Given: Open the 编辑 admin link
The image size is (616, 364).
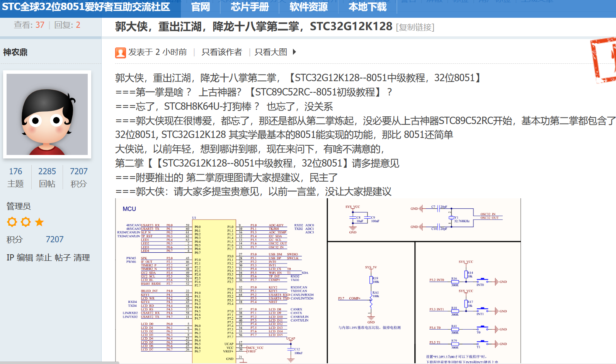Looking at the screenshot, I should (x=25, y=258).
